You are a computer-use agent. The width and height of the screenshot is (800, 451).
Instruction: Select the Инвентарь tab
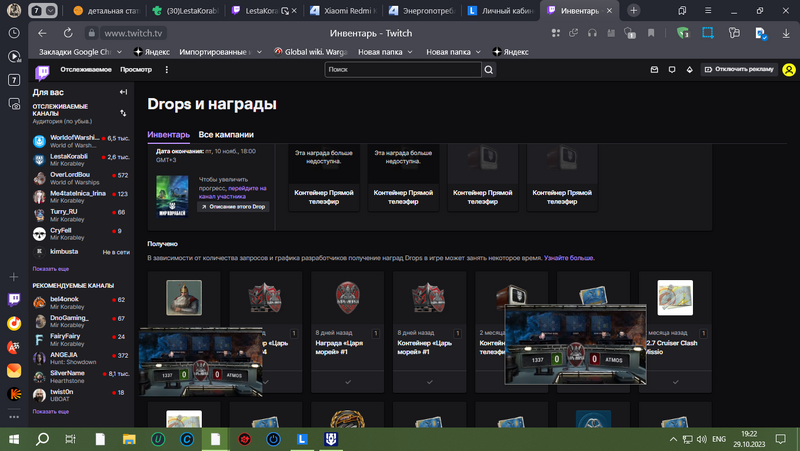click(x=167, y=134)
